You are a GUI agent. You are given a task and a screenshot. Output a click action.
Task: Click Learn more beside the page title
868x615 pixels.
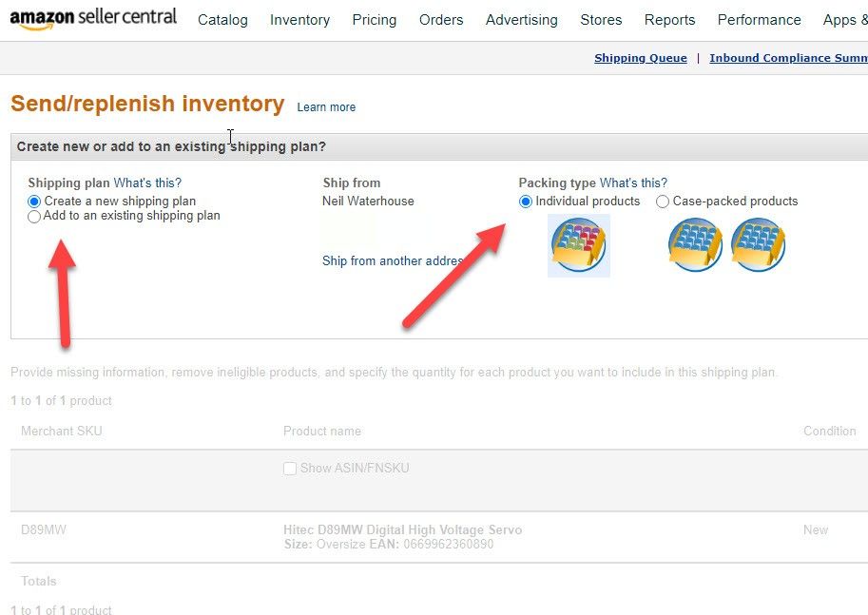coord(326,107)
